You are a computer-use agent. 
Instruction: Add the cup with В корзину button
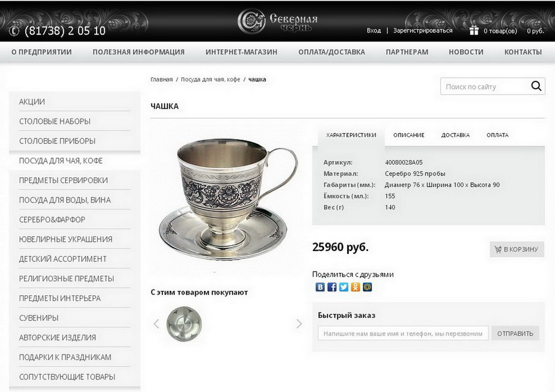tap(517, 249)
